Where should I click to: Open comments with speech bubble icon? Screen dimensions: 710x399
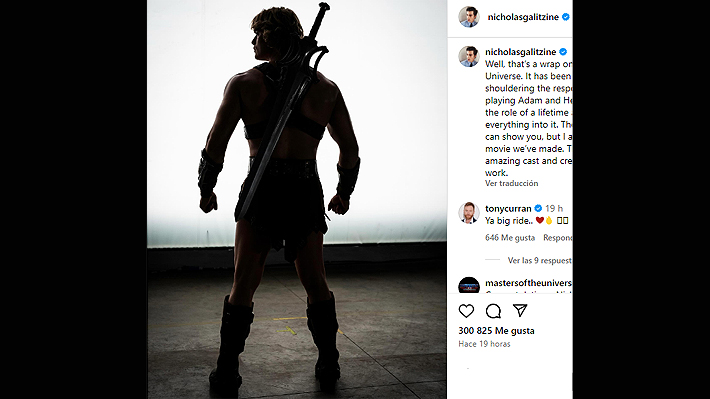click(493, 311)
